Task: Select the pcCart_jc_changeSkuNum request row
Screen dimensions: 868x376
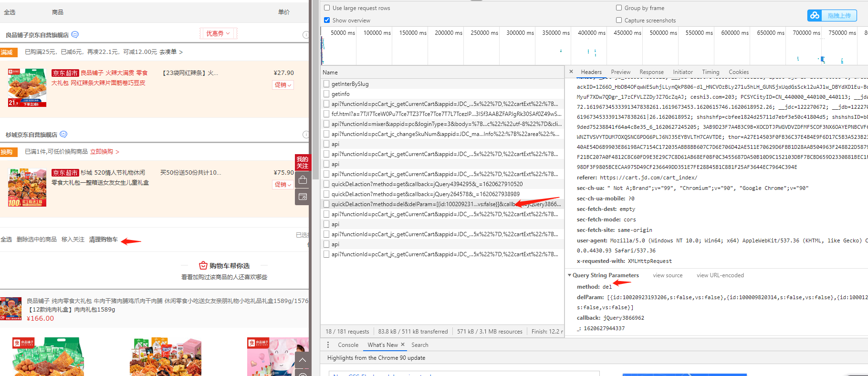Action: coord(442,134)
